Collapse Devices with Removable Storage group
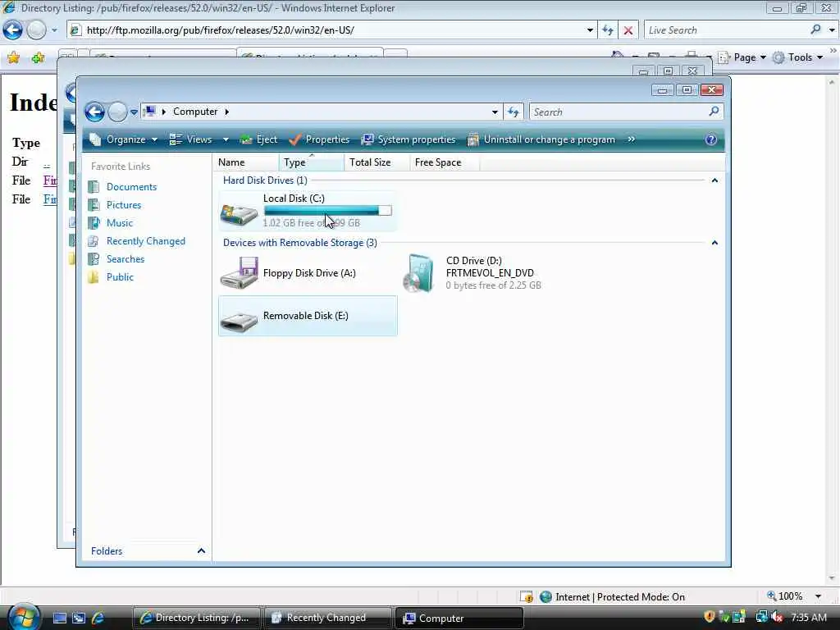This screenshot has height=630, width=840. (714, 243)
